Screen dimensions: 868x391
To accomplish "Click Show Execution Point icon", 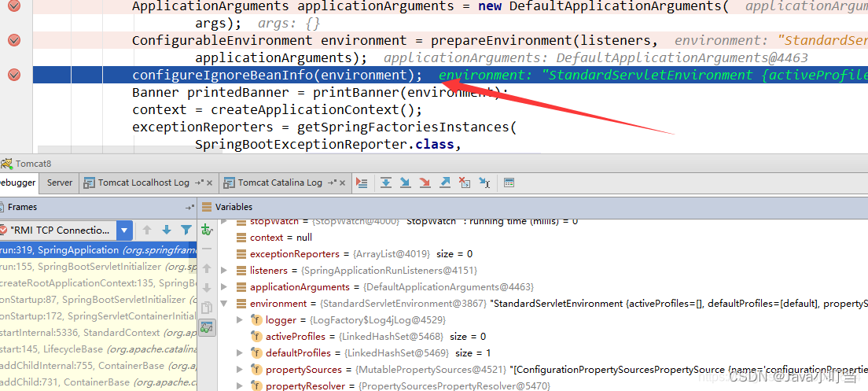I will [362, 183].
